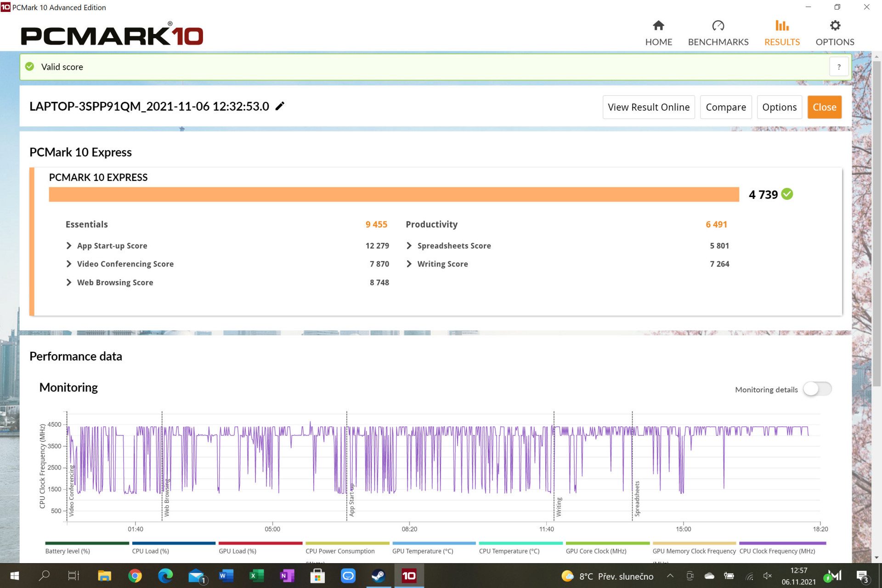Open the blue chat app in taskbar
The width and height of the screenshot is (882, 588).
[348, 576]
